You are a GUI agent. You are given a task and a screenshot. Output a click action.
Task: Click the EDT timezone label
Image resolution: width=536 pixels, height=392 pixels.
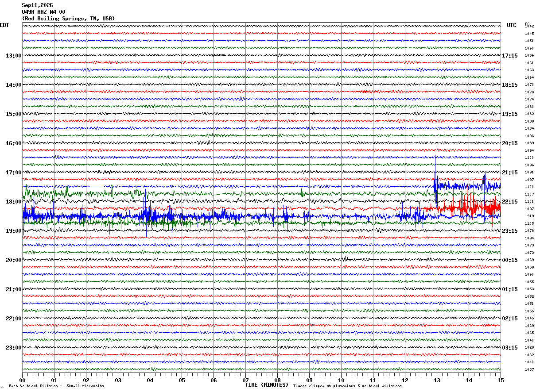pos(4,25)
